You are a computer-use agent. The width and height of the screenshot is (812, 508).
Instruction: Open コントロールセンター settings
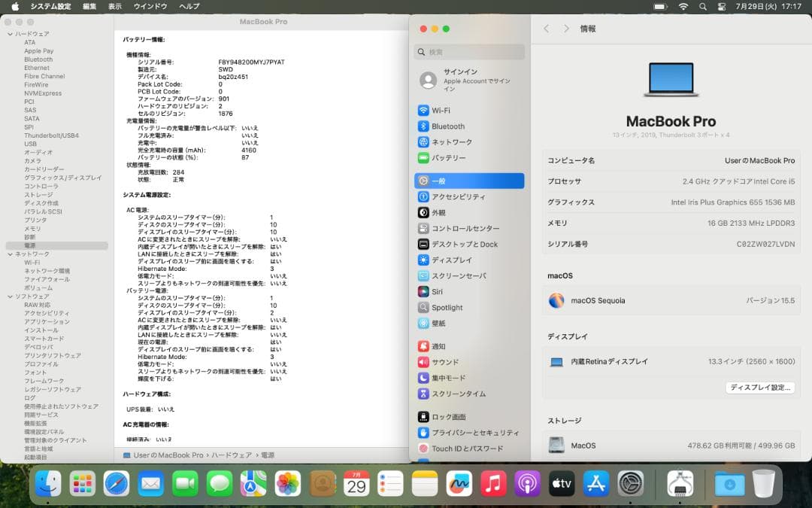tap(469, 229)
